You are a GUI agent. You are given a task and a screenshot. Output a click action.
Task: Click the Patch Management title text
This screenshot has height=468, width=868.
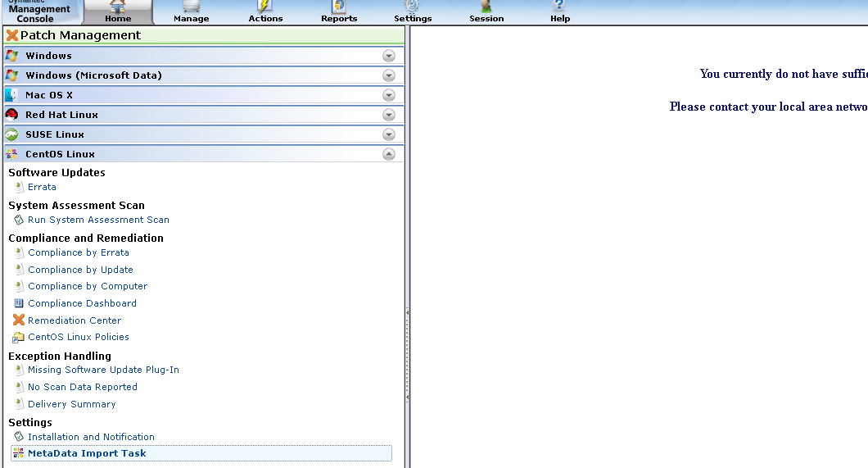tap(81, 35)
